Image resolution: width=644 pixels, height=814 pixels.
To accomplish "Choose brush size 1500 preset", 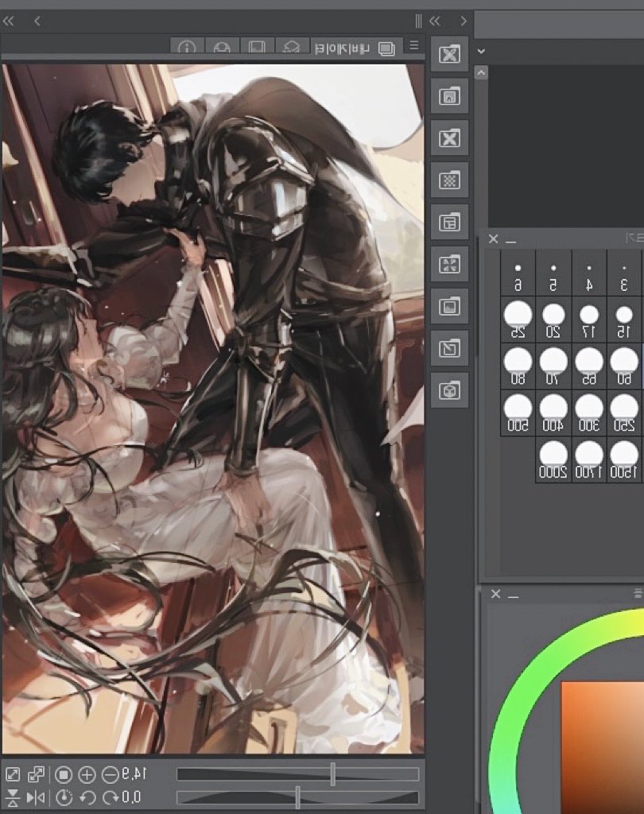I will click(624, 460).
